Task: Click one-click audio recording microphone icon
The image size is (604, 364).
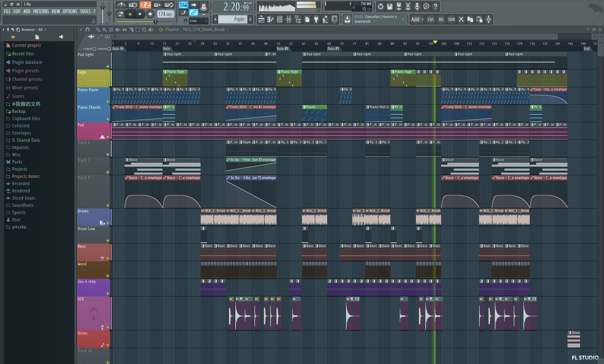Action: pos(417,6)
